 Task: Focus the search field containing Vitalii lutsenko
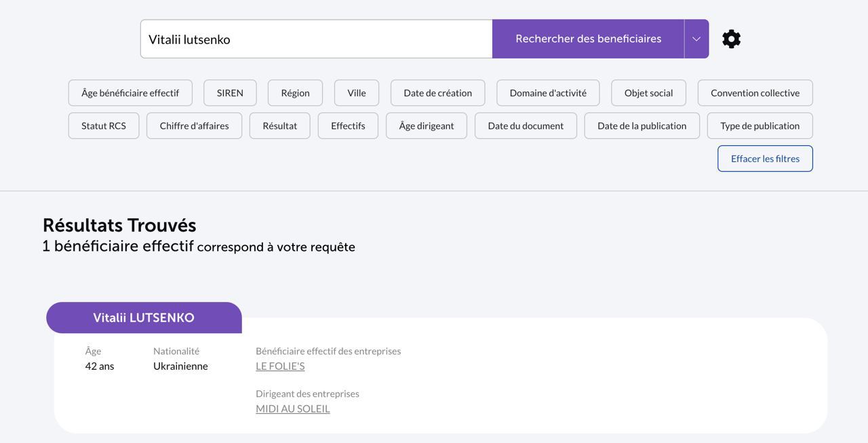point(316,39)
